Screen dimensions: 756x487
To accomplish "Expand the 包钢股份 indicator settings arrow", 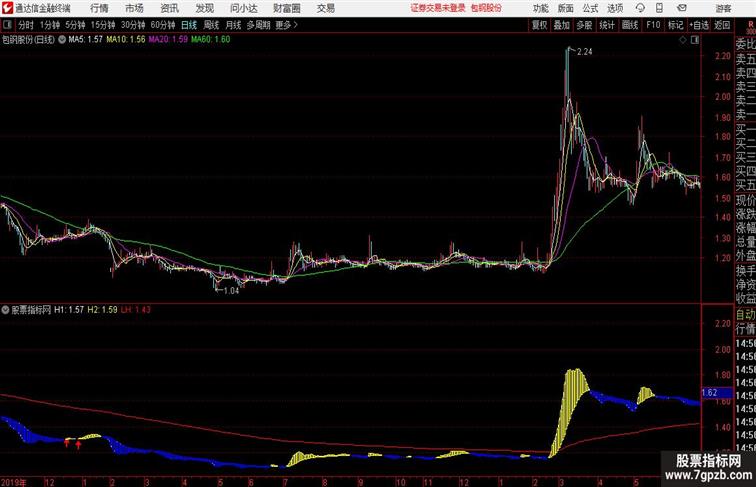I will 62,40.
